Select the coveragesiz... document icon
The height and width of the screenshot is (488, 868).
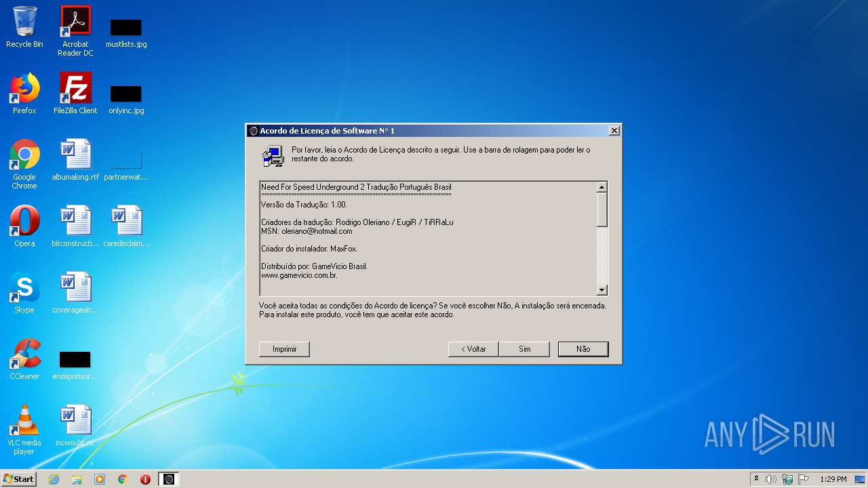(x=75, y=293)
